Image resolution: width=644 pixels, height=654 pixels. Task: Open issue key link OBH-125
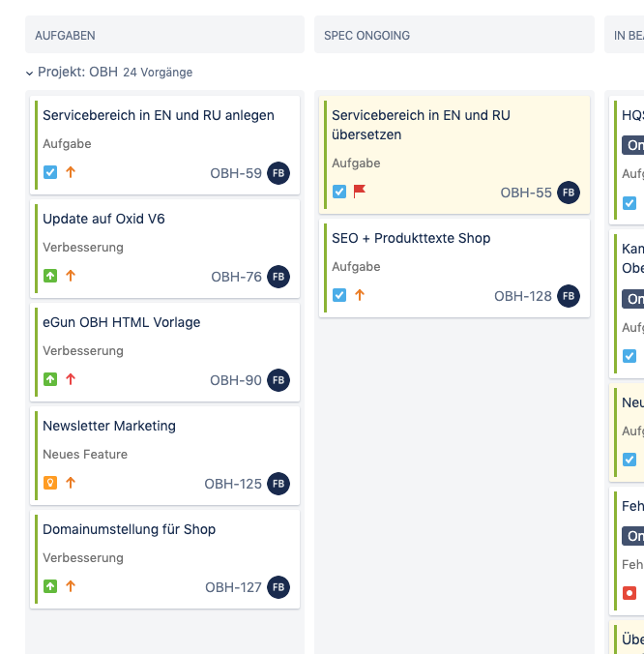233,484
